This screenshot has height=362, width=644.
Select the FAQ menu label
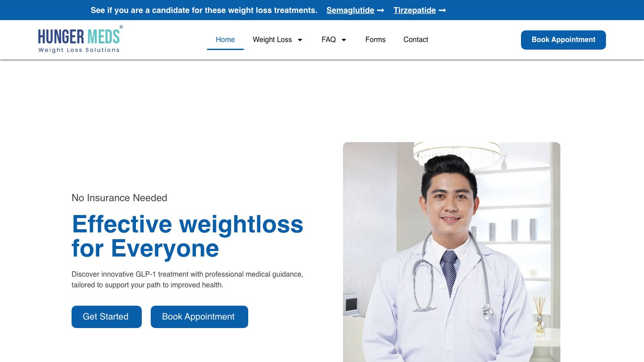328,39
